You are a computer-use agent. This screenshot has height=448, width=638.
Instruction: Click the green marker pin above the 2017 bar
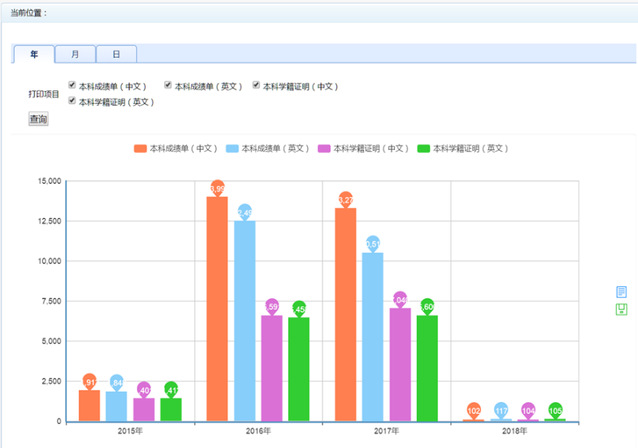427,306
